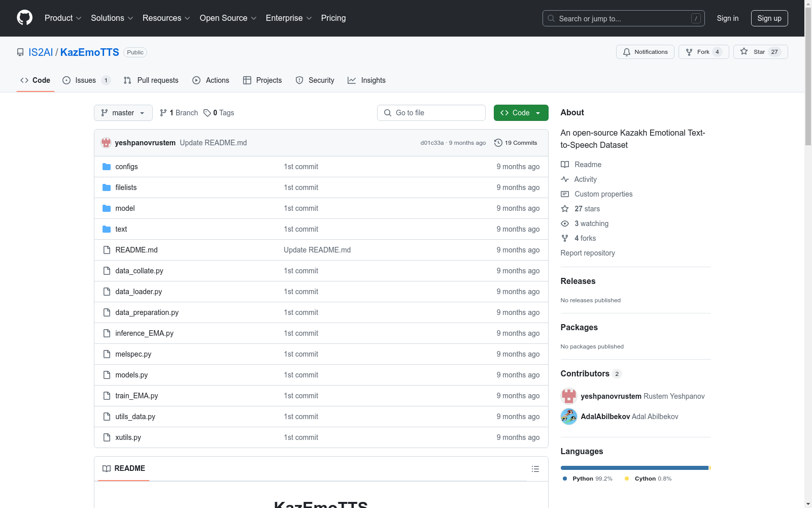Click the filelists folder icon

coord(107,187)
